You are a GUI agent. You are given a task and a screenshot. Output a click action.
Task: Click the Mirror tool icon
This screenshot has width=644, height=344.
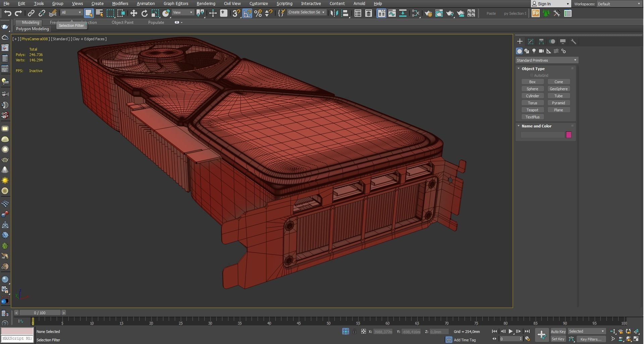click(x=334, y=13)
